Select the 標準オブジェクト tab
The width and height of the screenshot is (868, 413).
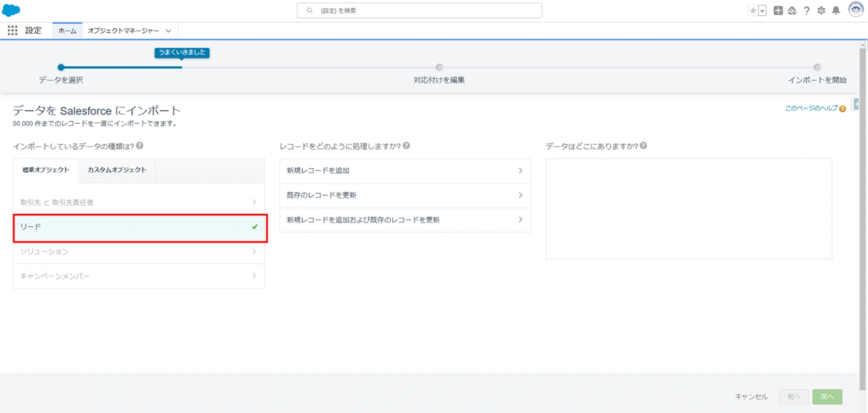[x=46, y=170]
